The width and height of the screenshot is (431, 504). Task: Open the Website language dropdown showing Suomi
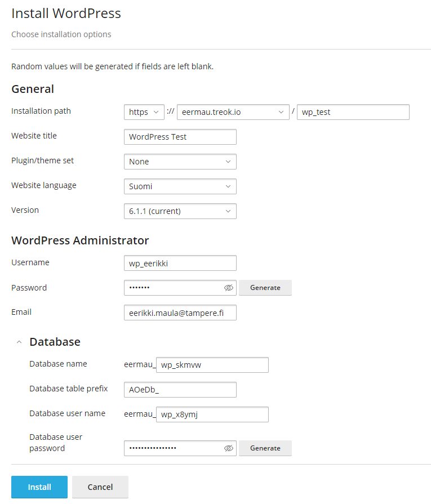tap(180, 186)
